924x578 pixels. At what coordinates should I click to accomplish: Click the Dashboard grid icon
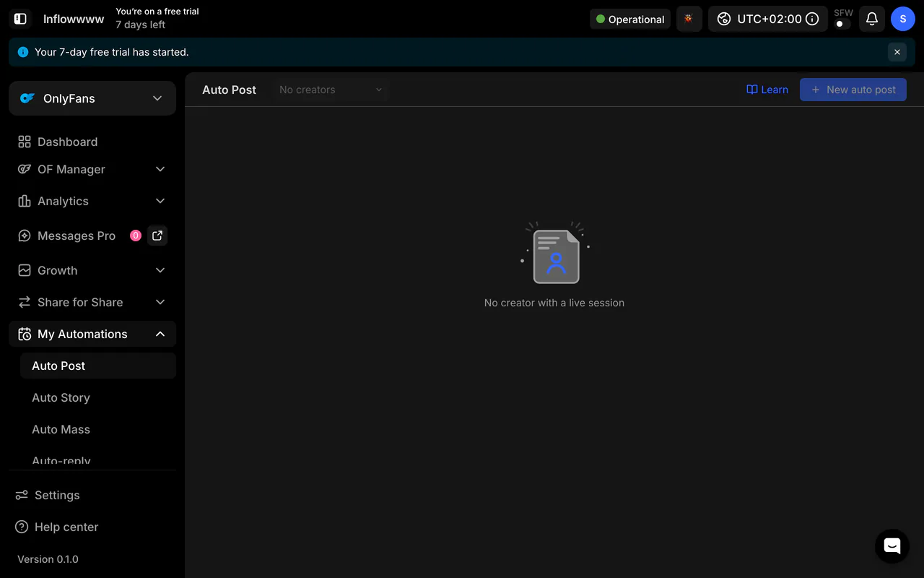[x=25, y=142]
